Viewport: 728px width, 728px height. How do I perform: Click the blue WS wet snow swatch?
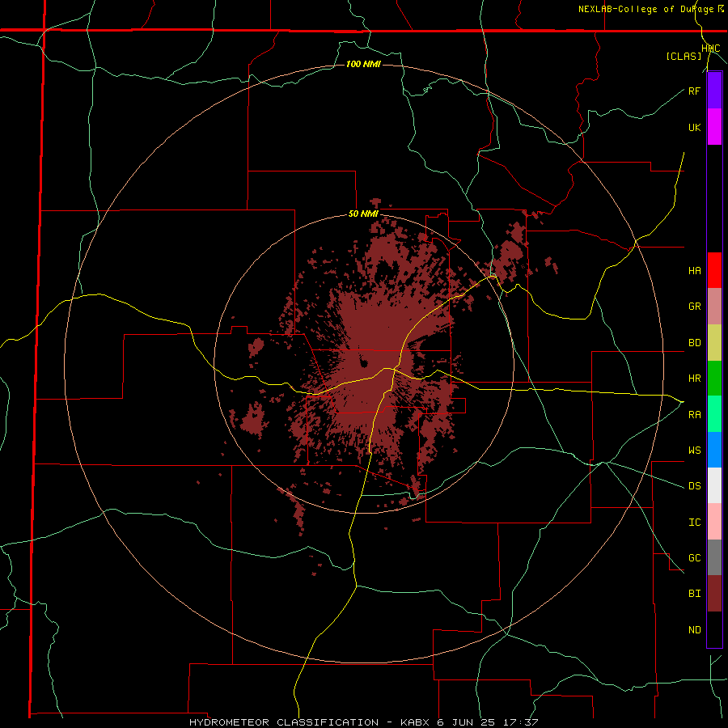[714, 450]
